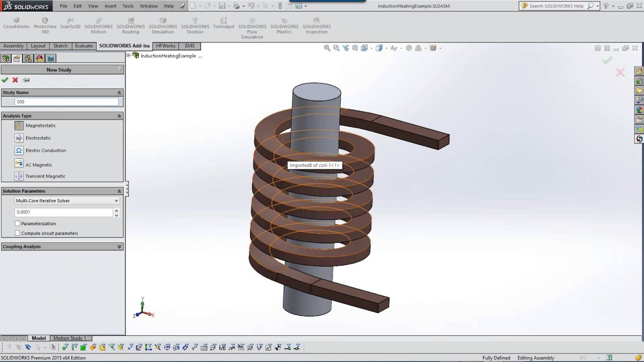Open View Palette in task pane
Screen dimensions: 644x362
tap(639, 100)
